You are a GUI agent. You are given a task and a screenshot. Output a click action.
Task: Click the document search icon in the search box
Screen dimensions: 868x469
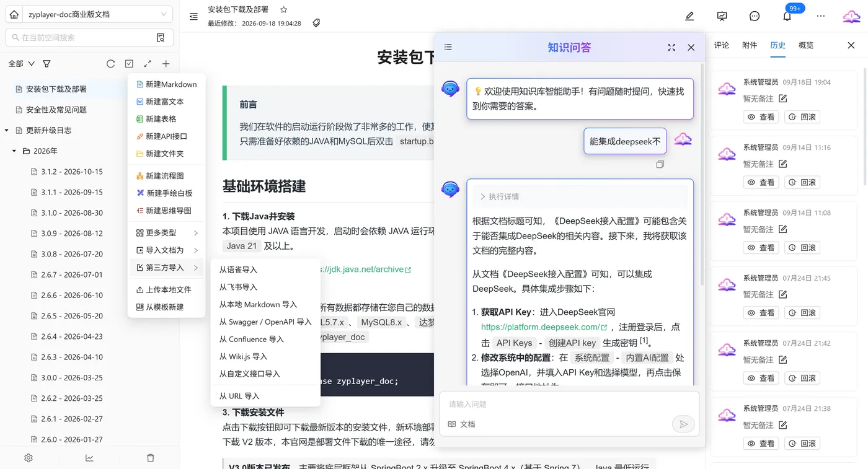coord(161,38)
